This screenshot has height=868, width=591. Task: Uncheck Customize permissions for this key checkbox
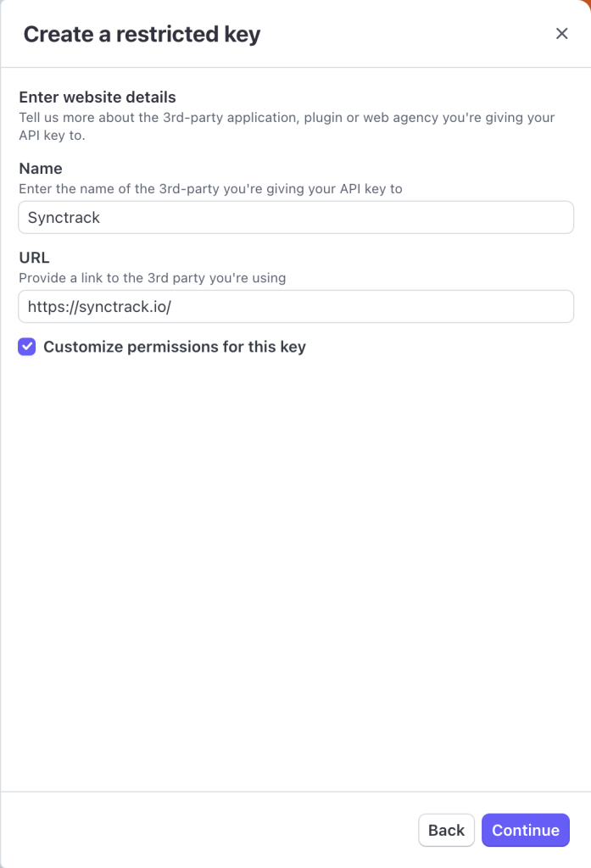click(26, 347)
